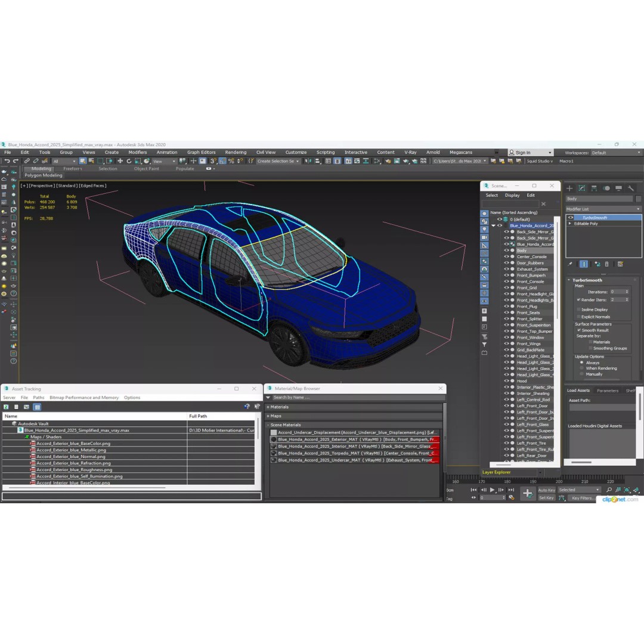Click the Redo arrow in main toolbar

(x=16, y=161)
